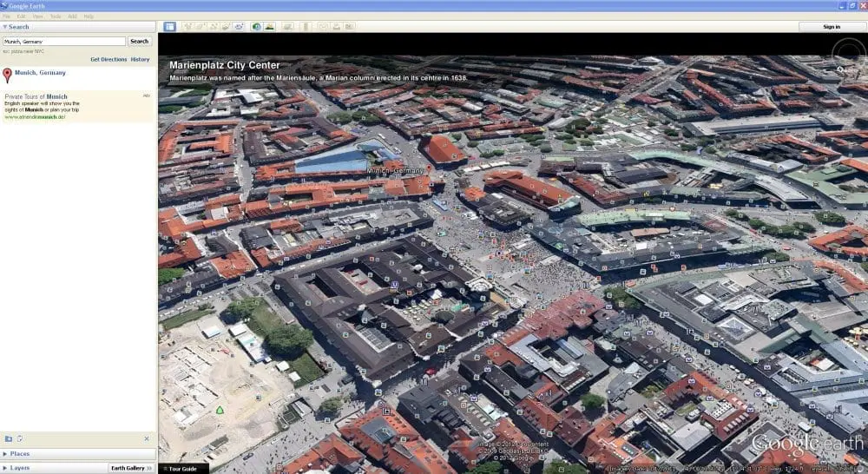Select the Ruler tool icon
868x474 pixels.
tap(306, 27)
